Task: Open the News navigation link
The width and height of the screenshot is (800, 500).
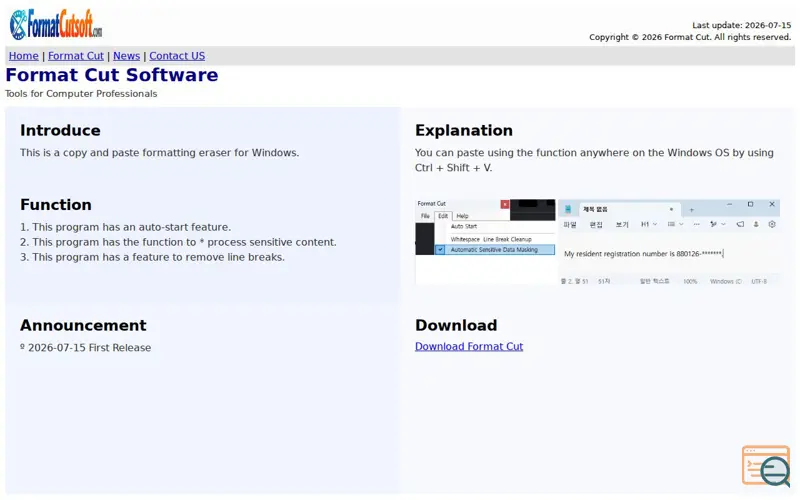Action: pyautogui.click(x=127, y=56)
